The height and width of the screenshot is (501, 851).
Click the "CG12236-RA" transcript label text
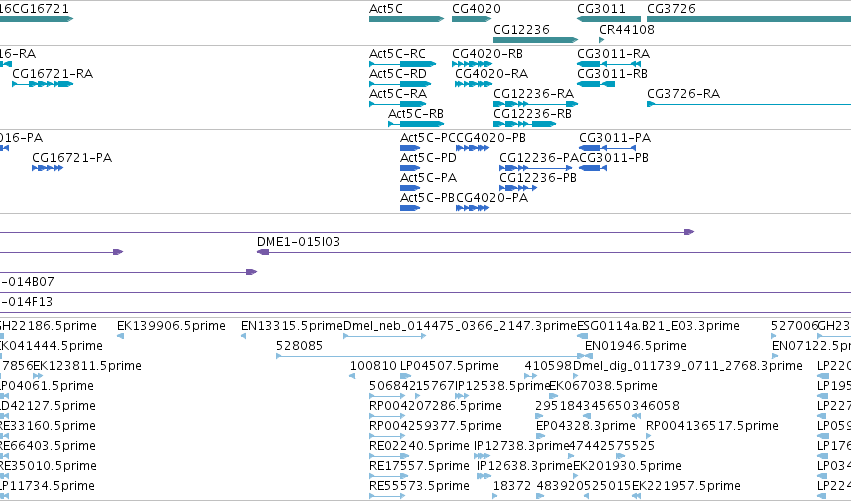534,94
